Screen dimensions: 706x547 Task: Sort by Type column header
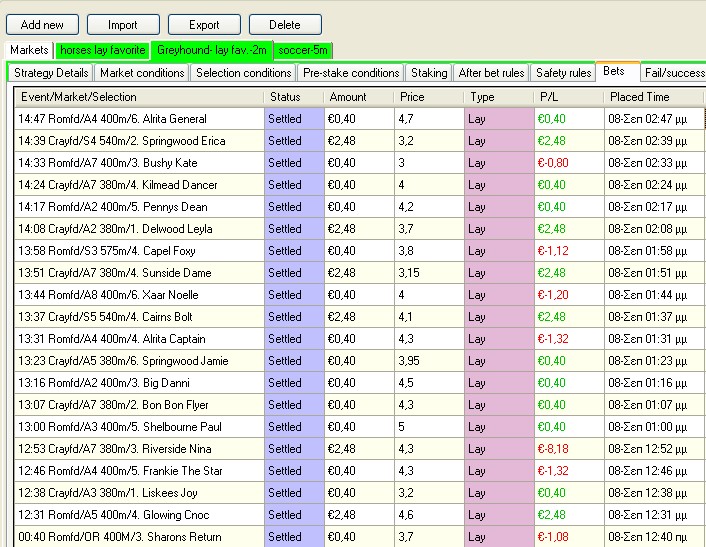[499, 97]
